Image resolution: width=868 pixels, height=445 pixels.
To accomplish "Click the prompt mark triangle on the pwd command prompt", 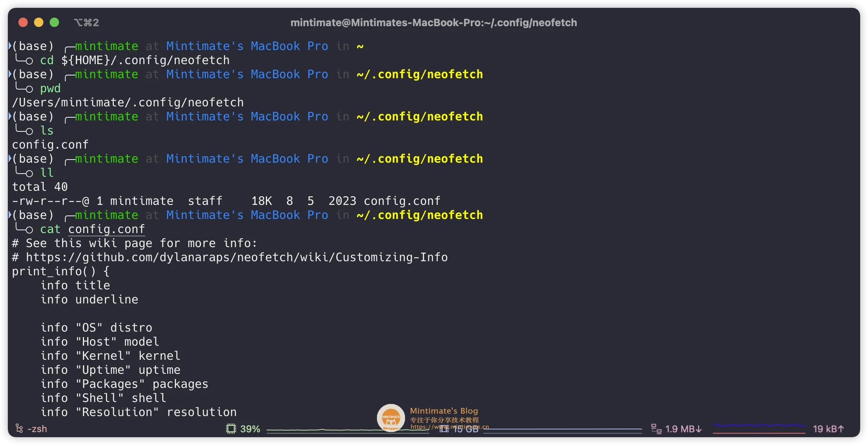I will pyautogui.click(x=10, y=74).
